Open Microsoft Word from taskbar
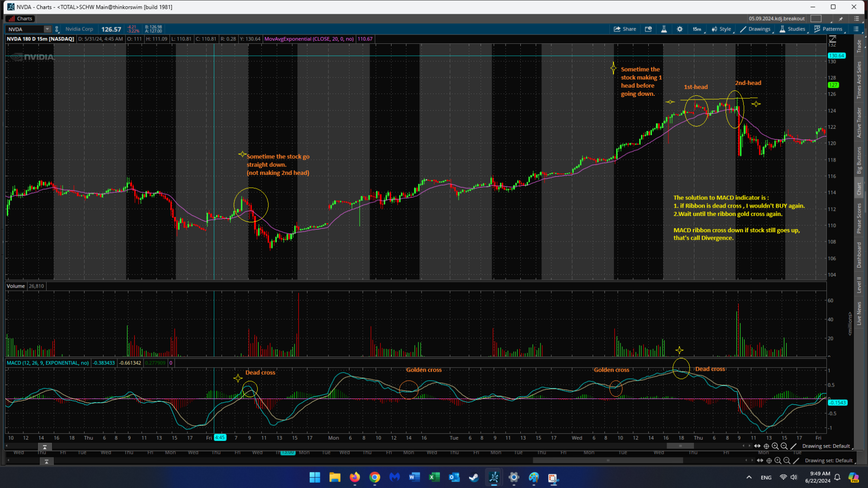This screenshot has height=488, width=868. point(414,478)
